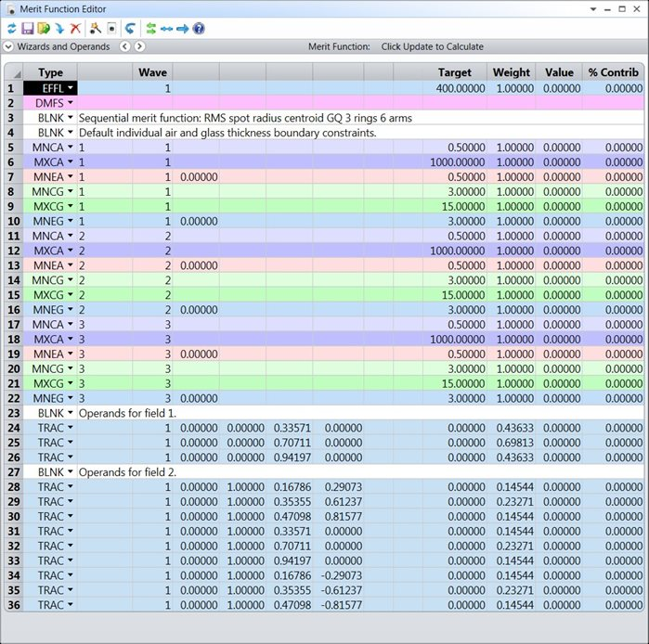This screenshot has height=644, width=649.
Task: Close the Merit Function Editor window
Action: tap(637, 8)
